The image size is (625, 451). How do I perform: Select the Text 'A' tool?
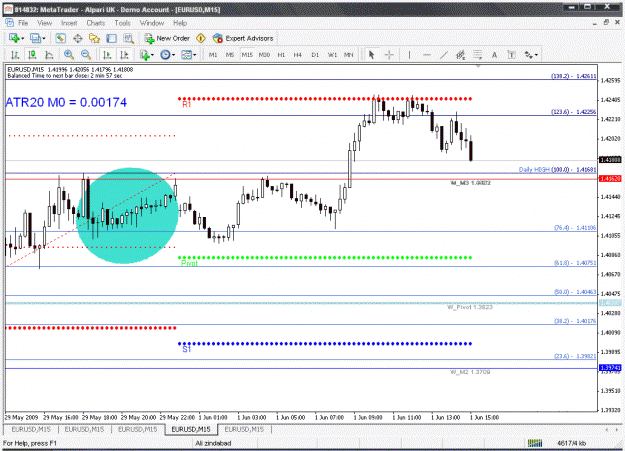pyautogui.click(x=494, y=55)
